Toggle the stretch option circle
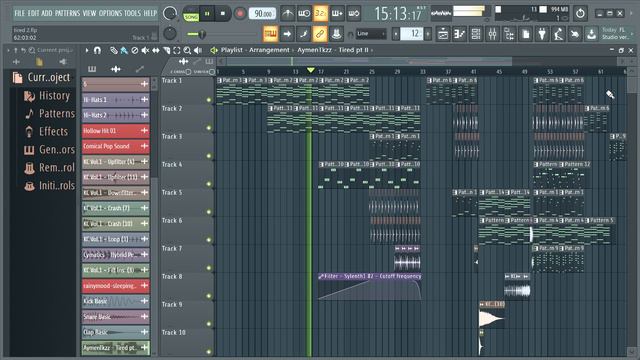Image resolution: width=640 pixels, height=360 pixels. coord(212,72)
